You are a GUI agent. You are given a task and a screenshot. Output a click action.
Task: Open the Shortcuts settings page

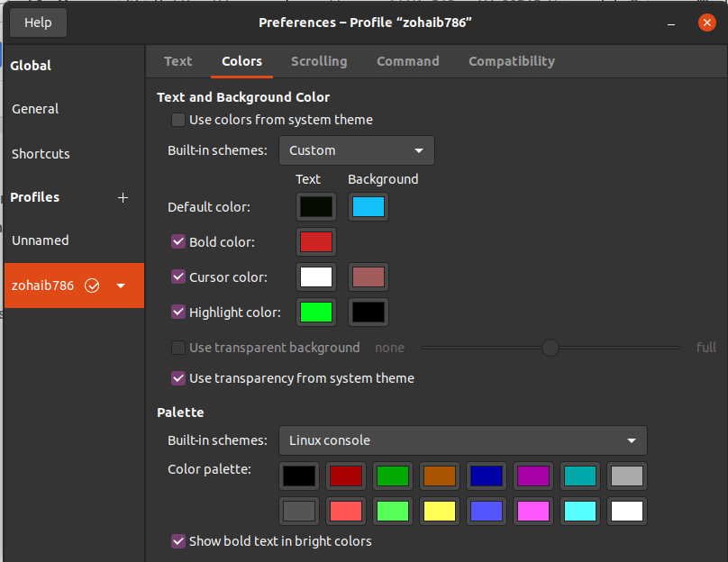coord(41,154)
